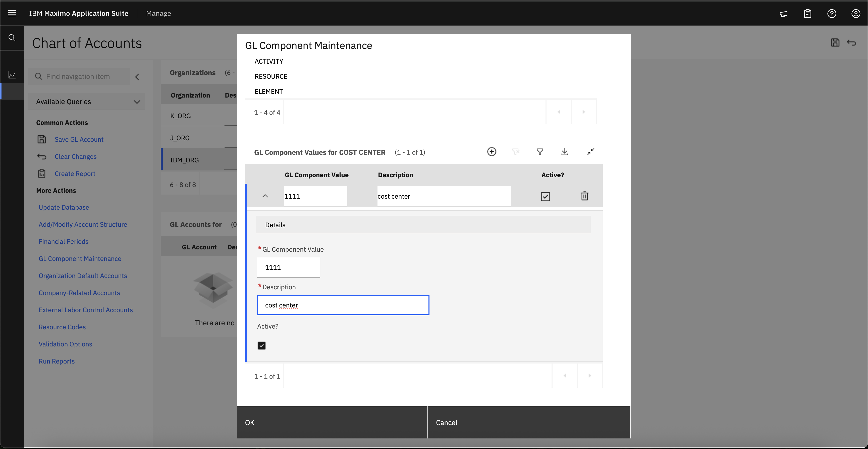Click the GL Component Value column header
The width and height of the screenshot is (868, 449).
tap(316, 175)
